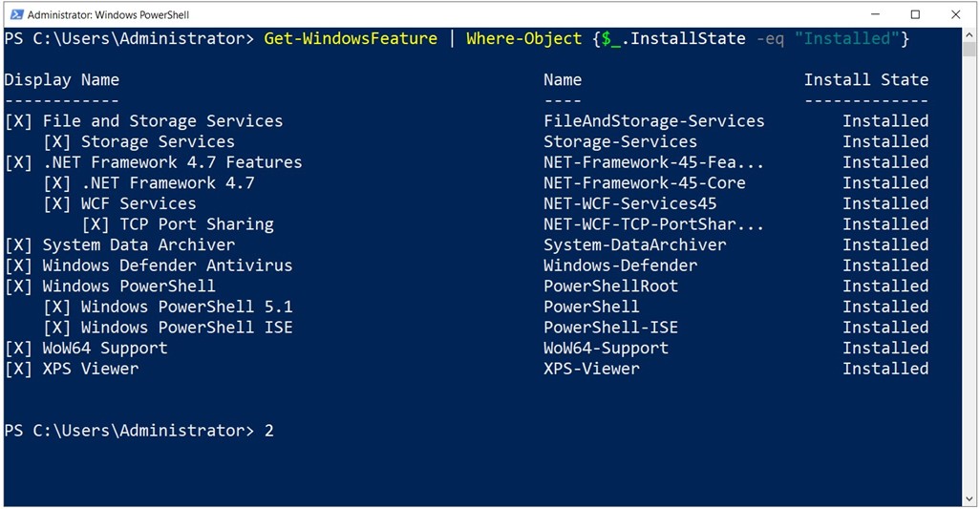
Task: Click the Where-Object cmdlet text
Action: [523, 38]
